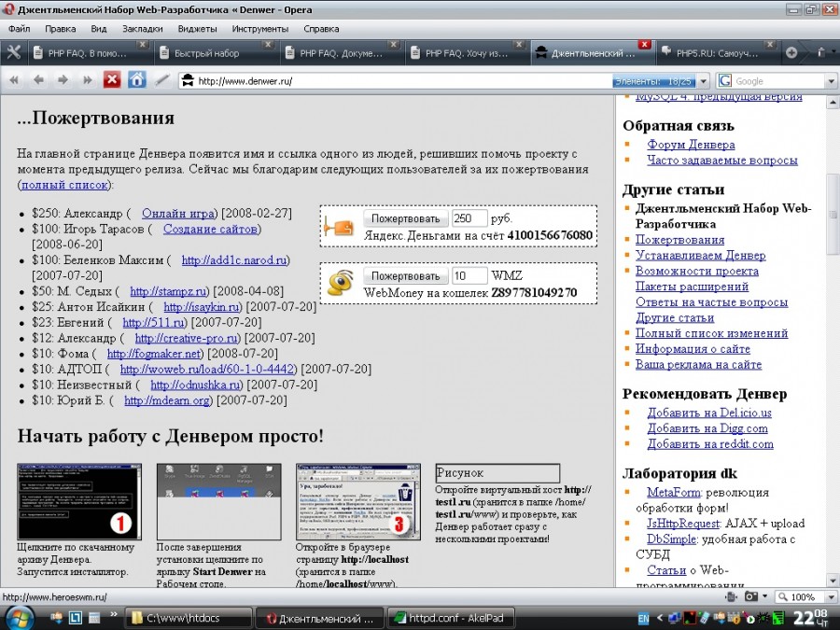The height and width of the screenshot is (630, 840).
Task: Go to the home page icon
Action: 136,80
